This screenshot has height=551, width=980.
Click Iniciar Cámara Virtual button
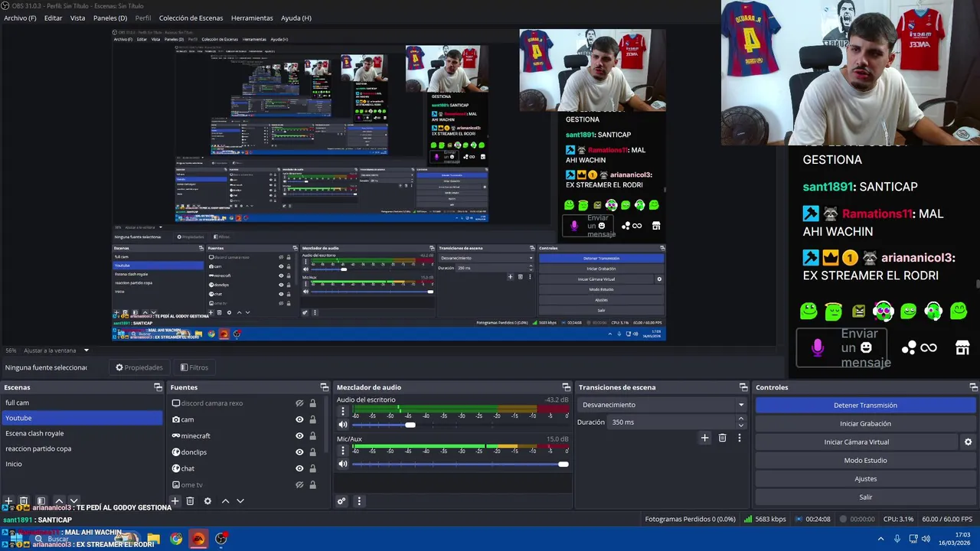pos(856,442)
